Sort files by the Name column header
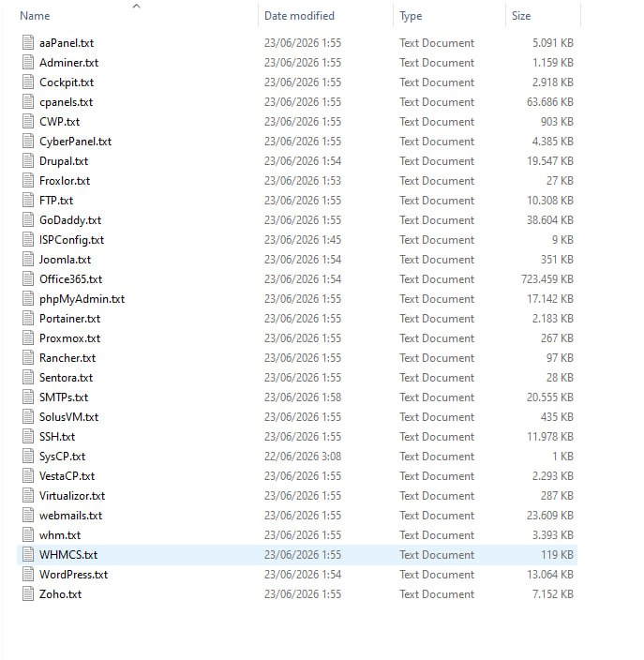The height and width of the screenshot is (660, 644). click(35, 16)
